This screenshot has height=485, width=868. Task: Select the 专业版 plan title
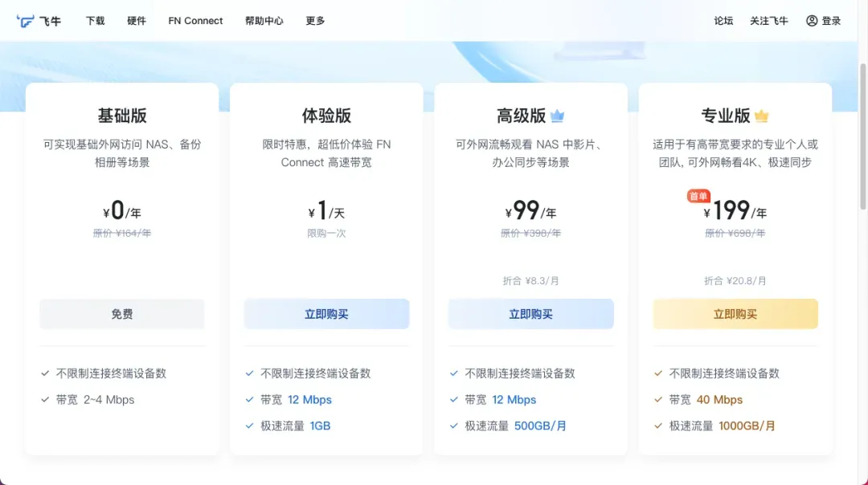point(726,116)
